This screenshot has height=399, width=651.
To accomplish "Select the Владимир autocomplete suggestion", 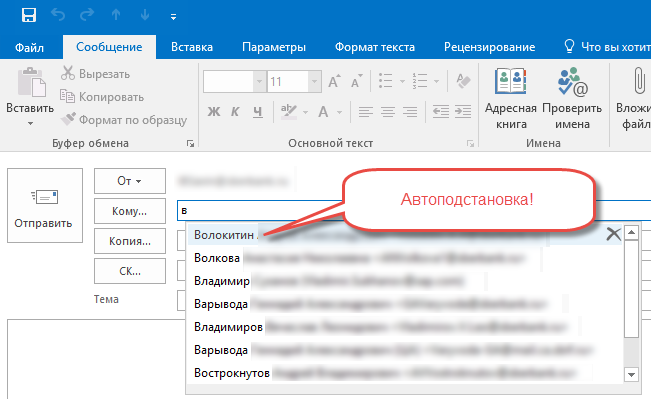I will click(x=405, y=281).
